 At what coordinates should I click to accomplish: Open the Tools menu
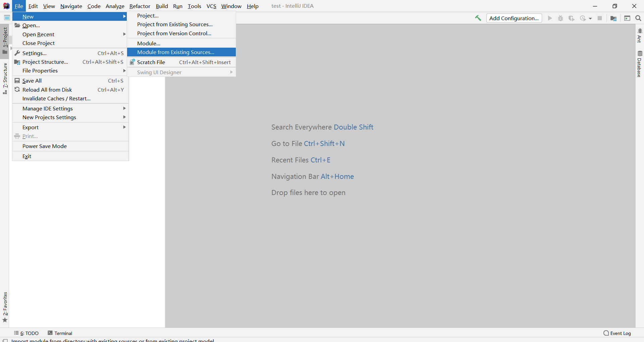[195, 6]
